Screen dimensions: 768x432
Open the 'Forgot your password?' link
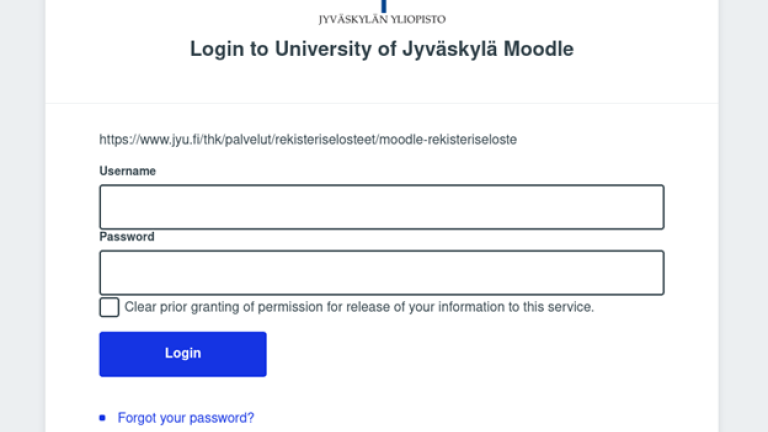(186, 418)
